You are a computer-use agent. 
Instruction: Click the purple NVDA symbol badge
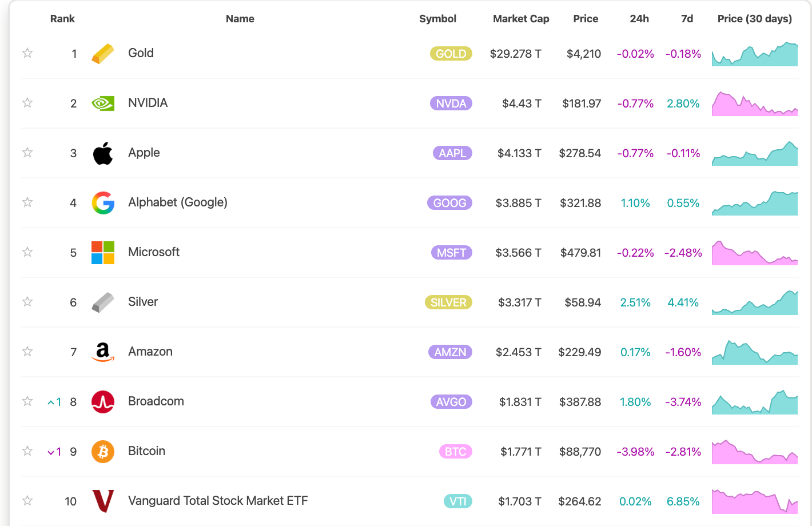(451, 103)
